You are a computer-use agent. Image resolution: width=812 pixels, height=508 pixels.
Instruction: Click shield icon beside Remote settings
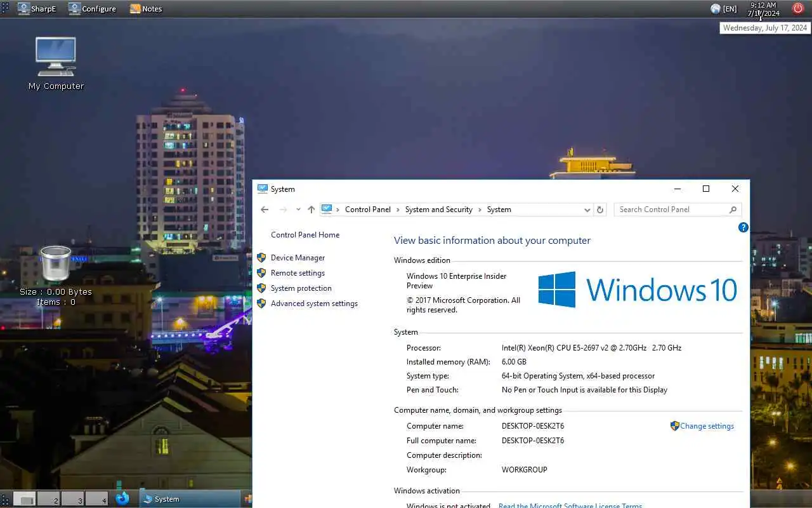(x=261, y=273)
